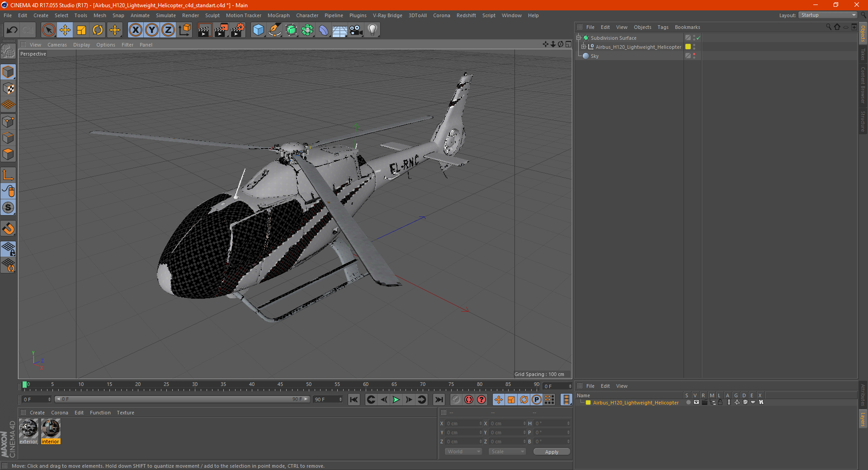Open the Layout Startup dropdown
Screen dimensions: 868x470
(828, 15)
